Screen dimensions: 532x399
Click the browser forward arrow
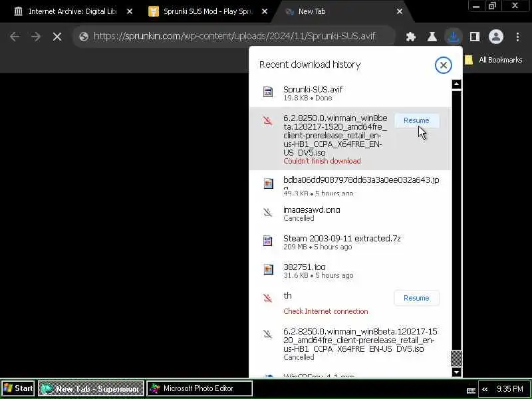(x=36, y=37)
